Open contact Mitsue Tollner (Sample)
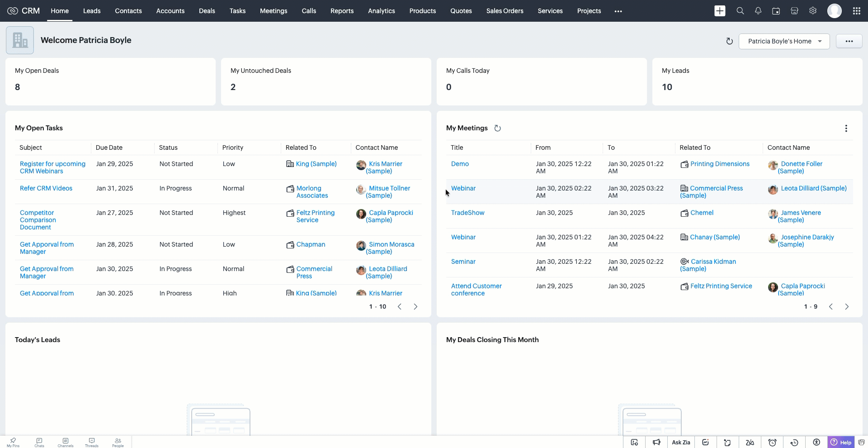 coord(389,192)
